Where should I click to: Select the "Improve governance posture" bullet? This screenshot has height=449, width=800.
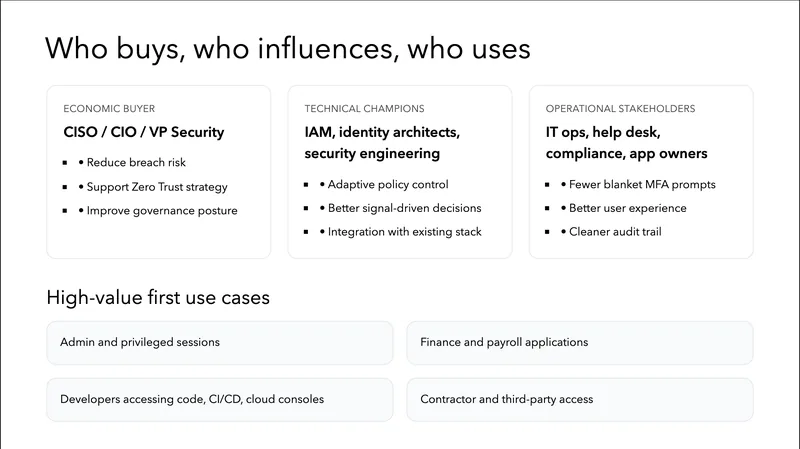pyautogui.click(x=162, y=211)
